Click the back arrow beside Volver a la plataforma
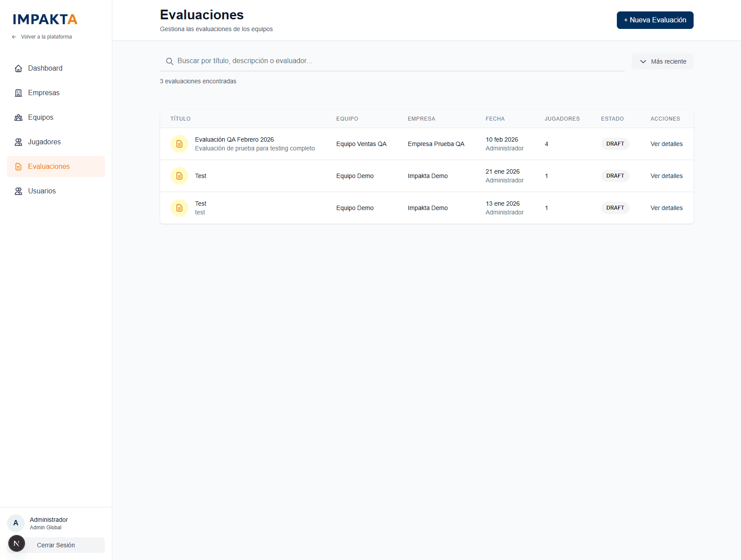The height and width of the screenshot is (560, 741). 14,37
